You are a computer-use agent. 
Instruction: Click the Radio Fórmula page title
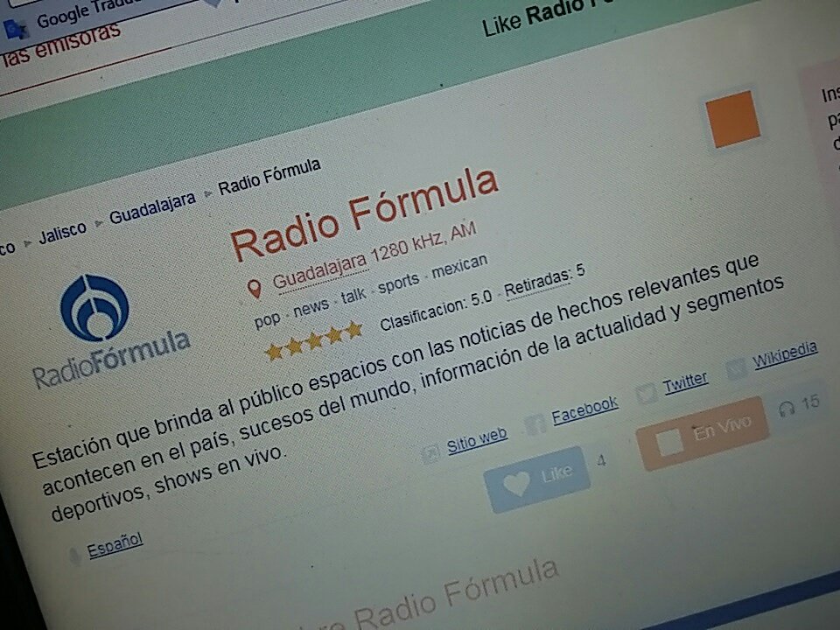tap(365, 213)
